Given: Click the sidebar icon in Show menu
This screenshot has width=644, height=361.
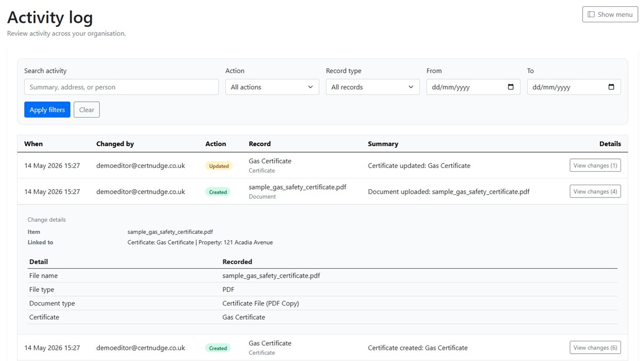Looking at the screenshot, I should point(591,15).
